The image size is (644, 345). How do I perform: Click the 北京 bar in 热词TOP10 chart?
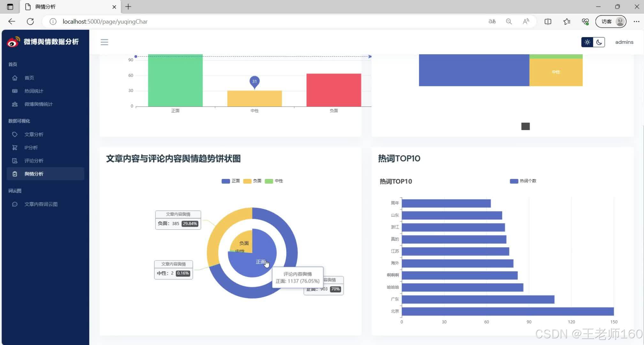click(x=507, y=311)
